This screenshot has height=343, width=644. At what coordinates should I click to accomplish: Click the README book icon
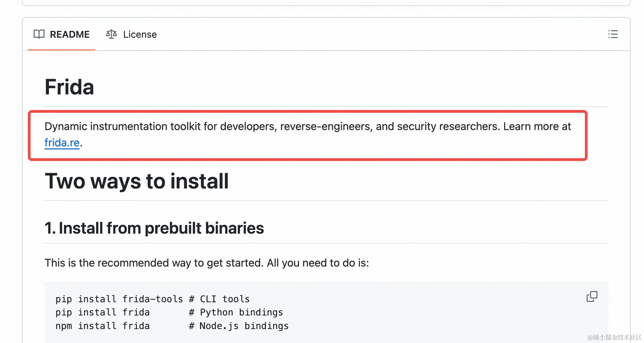(39, 34)
